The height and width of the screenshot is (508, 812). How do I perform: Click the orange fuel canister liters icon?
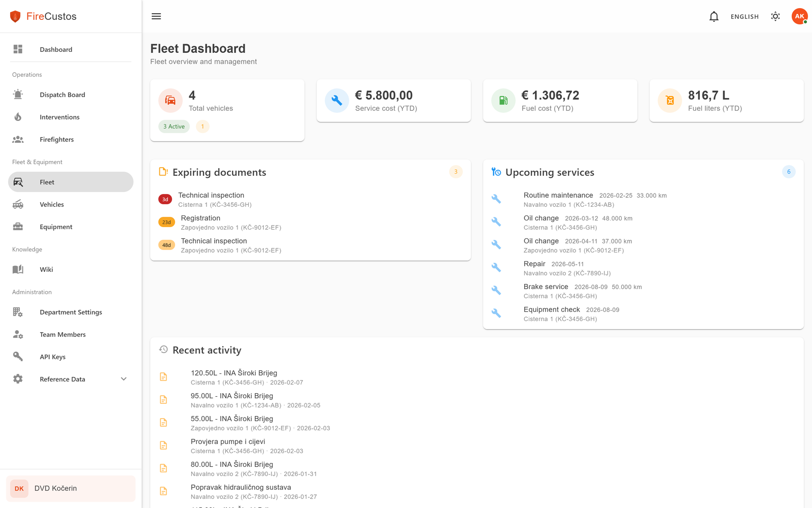[x=670, y=101]
